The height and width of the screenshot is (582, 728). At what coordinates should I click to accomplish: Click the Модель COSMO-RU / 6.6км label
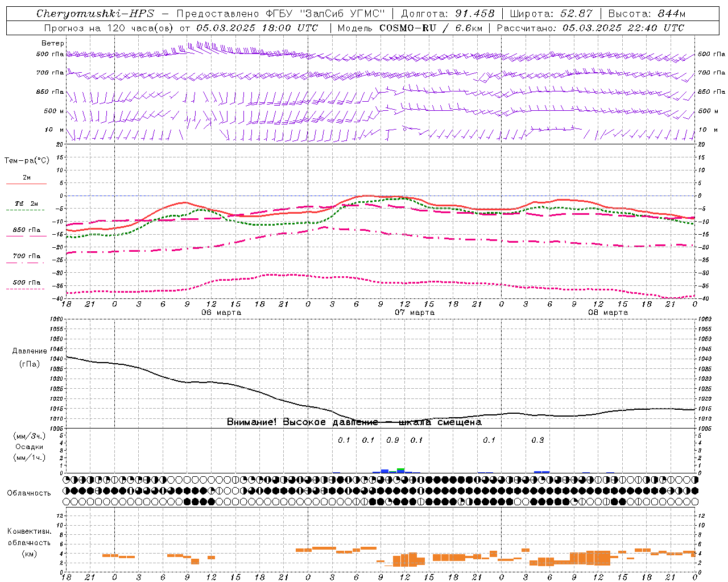pos(410,28)
